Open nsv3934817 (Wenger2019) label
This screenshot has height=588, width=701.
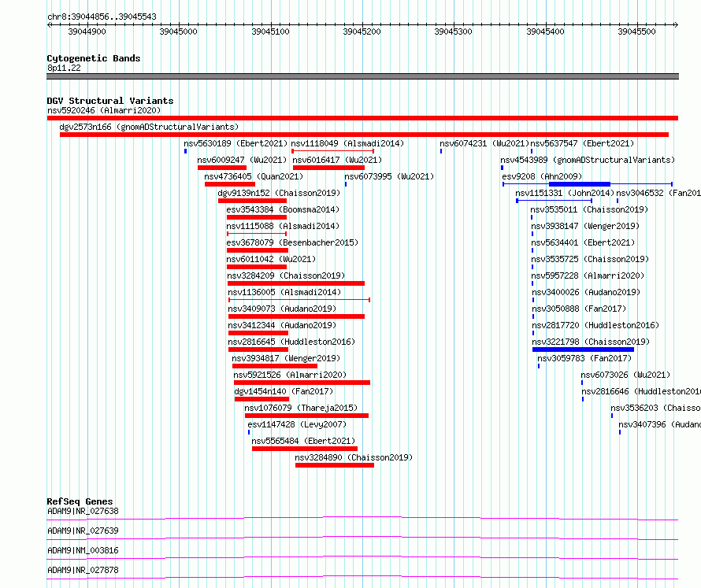coord(286,358)
